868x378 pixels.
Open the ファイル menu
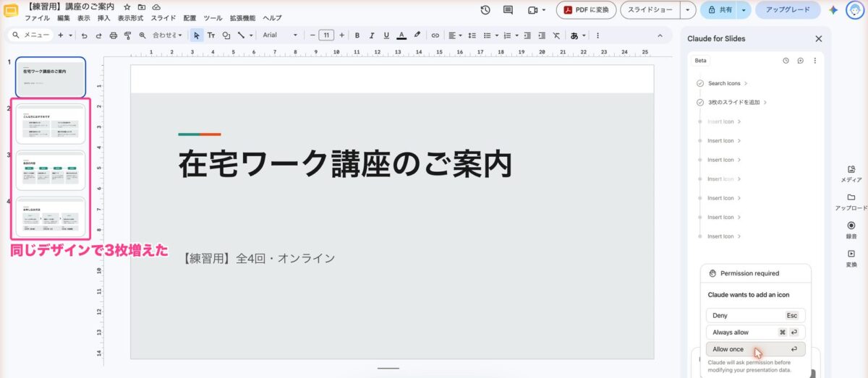[x=38, y=18]
